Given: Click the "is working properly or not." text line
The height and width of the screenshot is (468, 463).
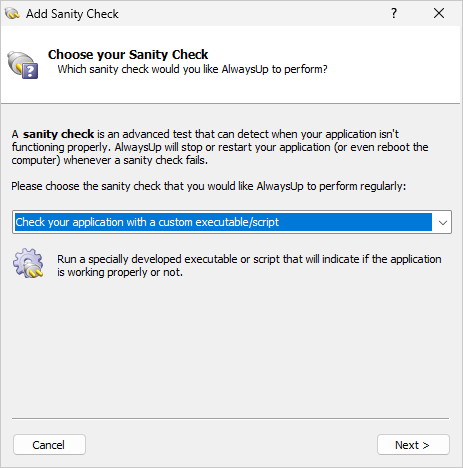Looking at the screenshot, I should click(120, 273).
